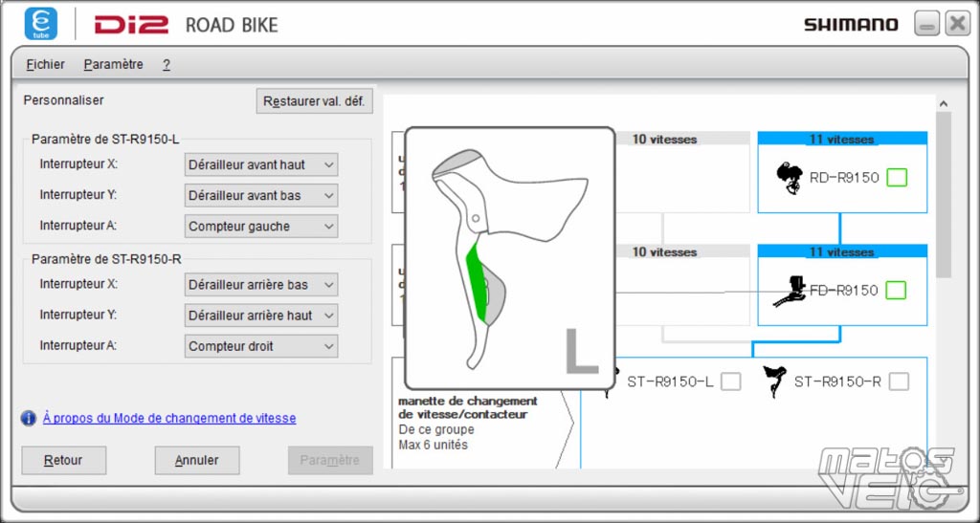Open the ? help menu
Screen dimensions: 980x523
tap(167, 64)
